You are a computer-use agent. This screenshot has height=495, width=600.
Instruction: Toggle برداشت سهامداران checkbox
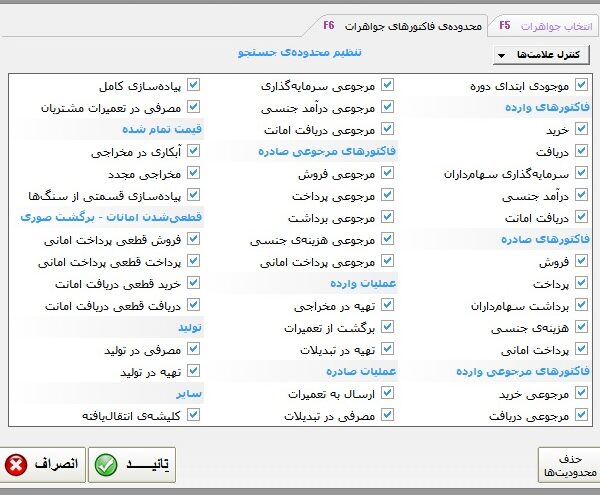point(581,304)
